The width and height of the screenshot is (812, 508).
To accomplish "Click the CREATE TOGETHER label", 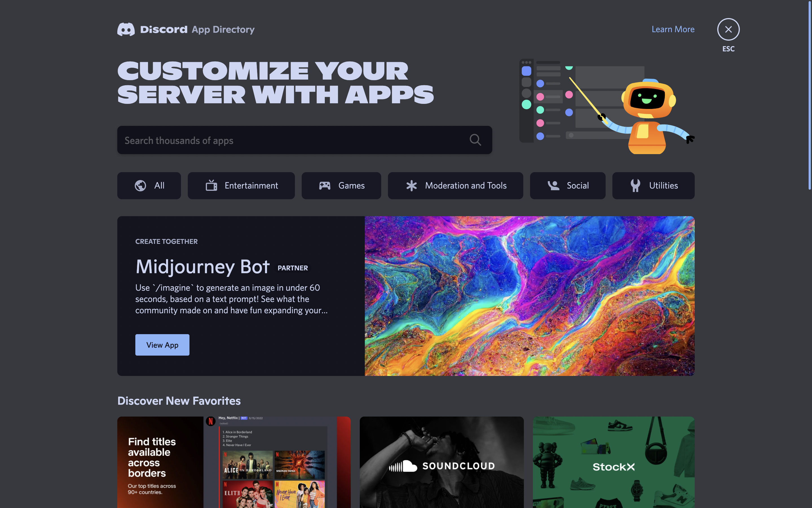I will click(x=166, y=241).
